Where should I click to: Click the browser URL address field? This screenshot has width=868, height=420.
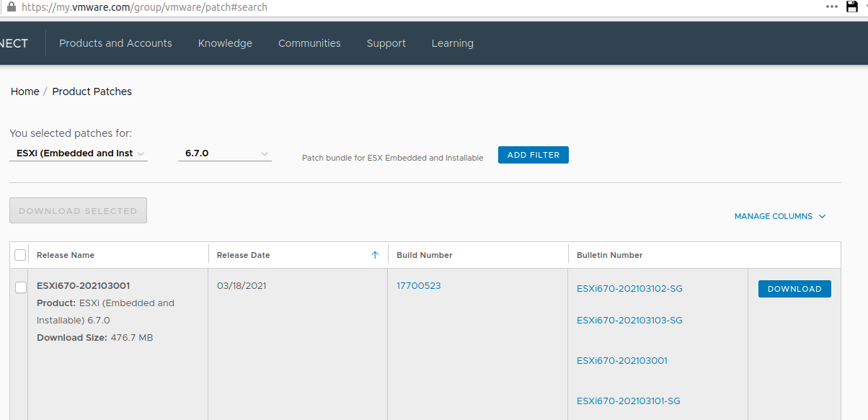click(x=418, y=7)
